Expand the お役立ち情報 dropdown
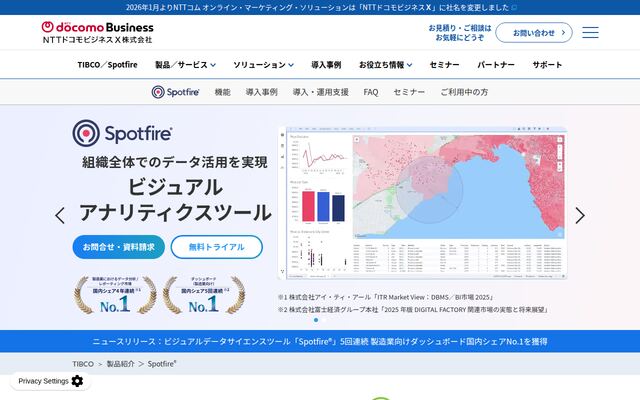This screenshot has height=400, width=640. [x=385, y=64]
